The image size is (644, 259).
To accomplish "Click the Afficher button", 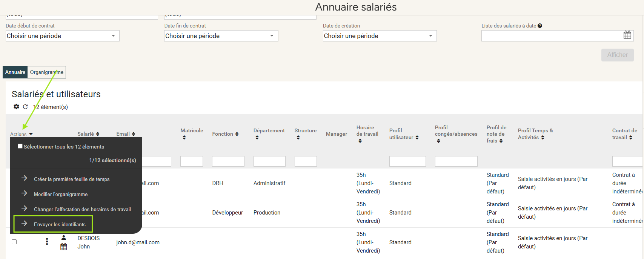I will click(x=618, y=55).
